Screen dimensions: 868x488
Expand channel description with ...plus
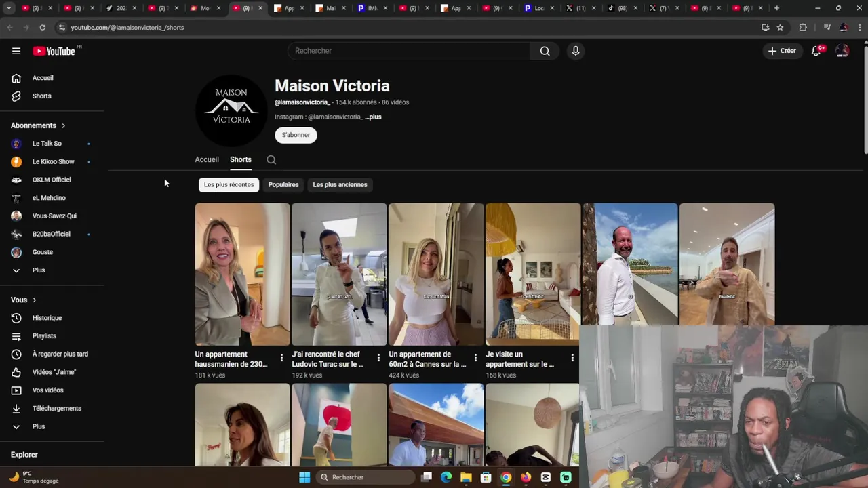(373, 117)
